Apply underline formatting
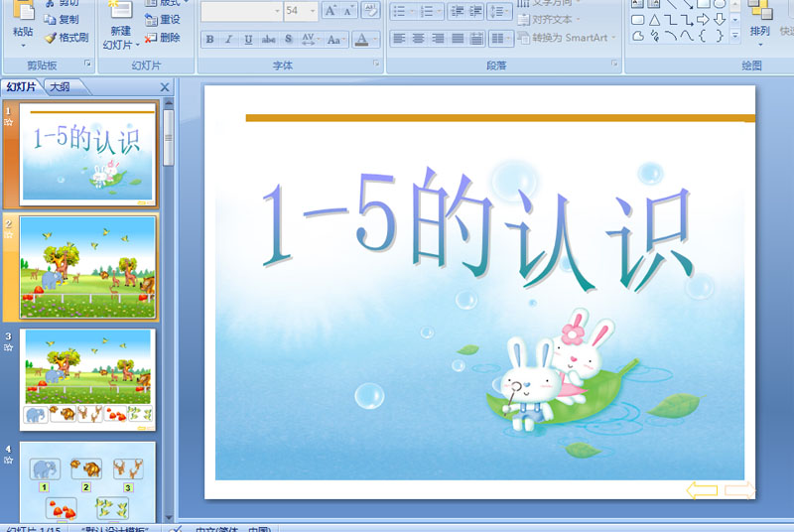This screenshot has height=532, width=794. tap(248, 39)
